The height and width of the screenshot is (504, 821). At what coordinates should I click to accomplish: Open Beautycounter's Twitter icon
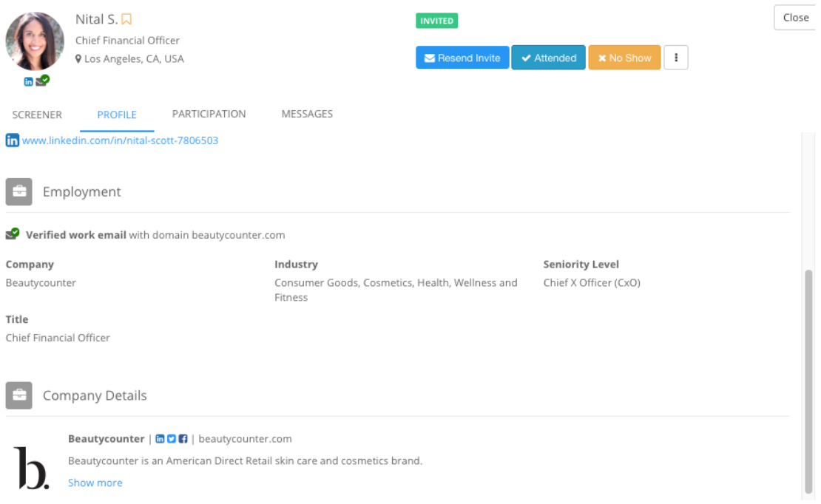(172, 439)
